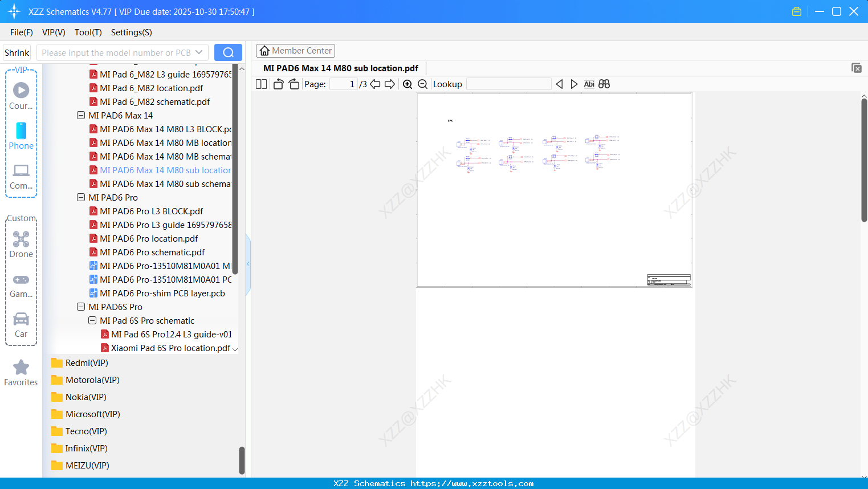Click the yellow toolbox icon in title bar
The image size is (868, 489).
797,11
